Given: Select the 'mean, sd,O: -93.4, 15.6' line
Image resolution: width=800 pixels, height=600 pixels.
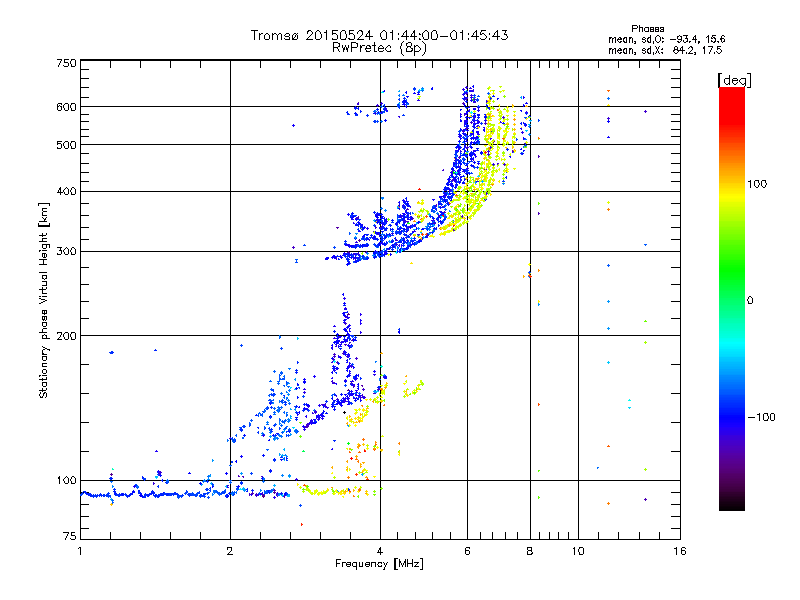Looking at the screenshot, I should pos(666,39).
